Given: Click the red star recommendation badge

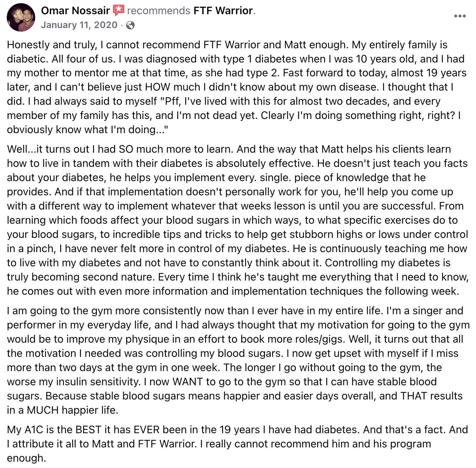Looking at the screenshot, I should pos(119,10).
